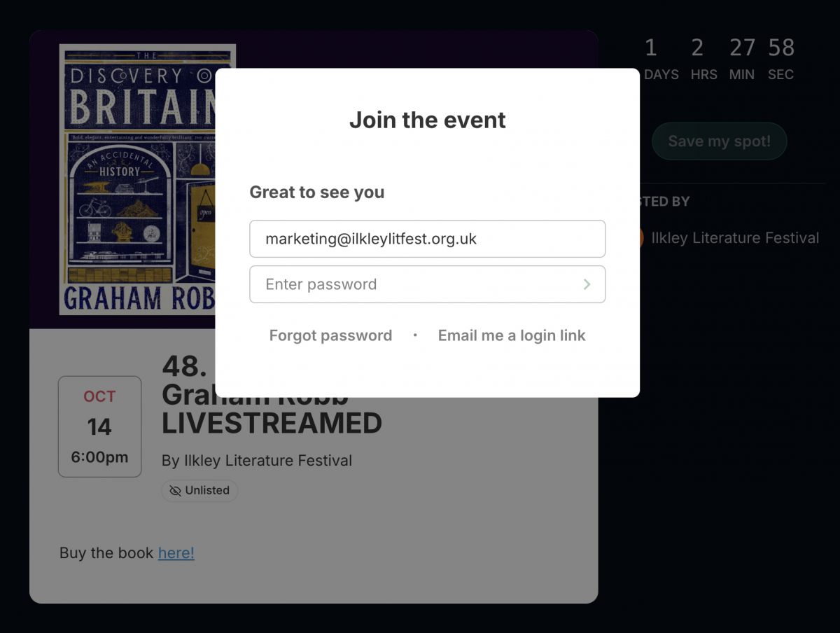Click the OCT 14 date box
840x633 pixels.
(x=99, y=426)
